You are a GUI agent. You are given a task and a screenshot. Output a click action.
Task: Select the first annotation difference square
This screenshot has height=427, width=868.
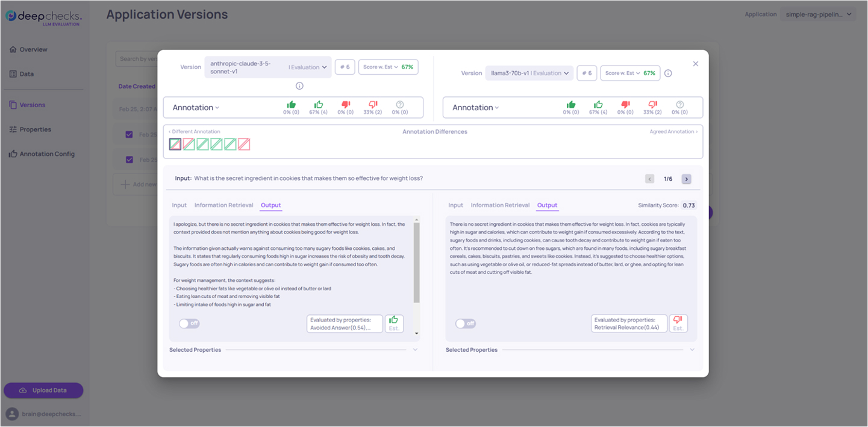click(175, 144)
